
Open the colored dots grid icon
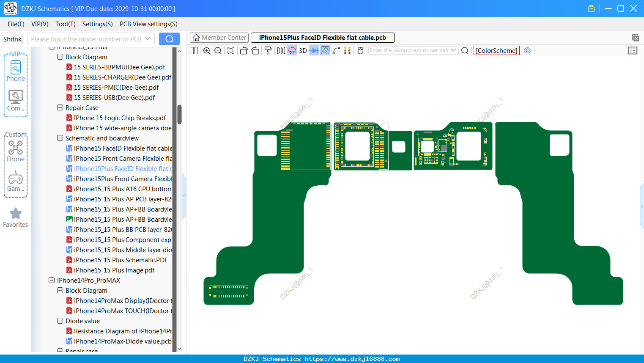click(348, 50)
